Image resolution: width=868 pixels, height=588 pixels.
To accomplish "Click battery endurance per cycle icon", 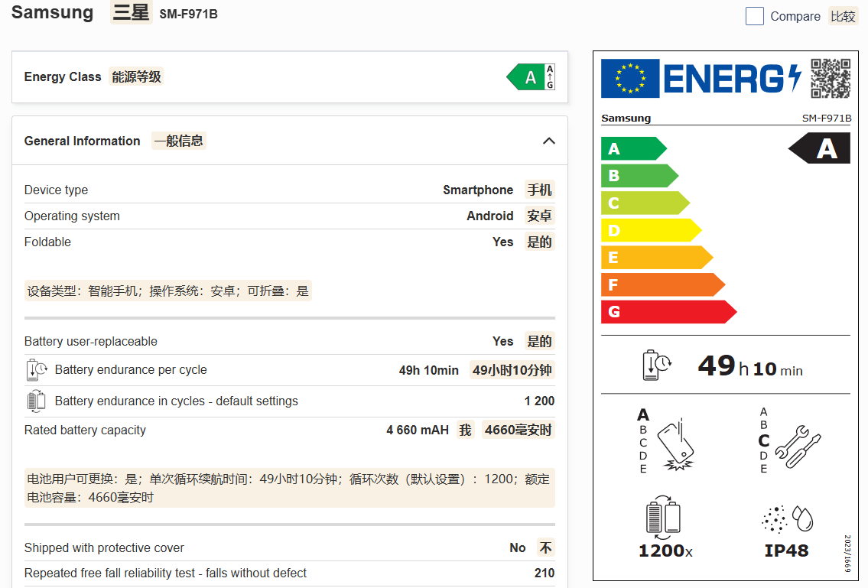I will 37,370.
